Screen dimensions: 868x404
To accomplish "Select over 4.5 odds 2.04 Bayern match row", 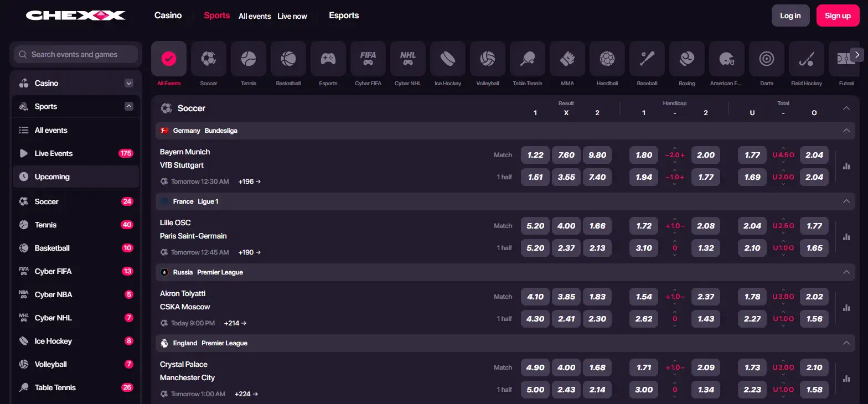I will [814, 155].
